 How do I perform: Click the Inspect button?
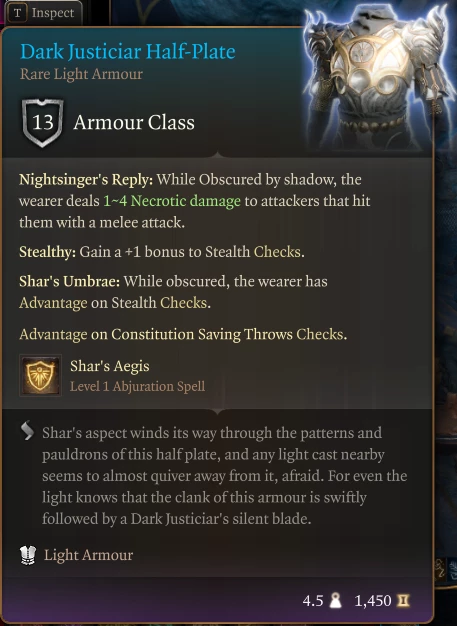[x=44, y=13]
